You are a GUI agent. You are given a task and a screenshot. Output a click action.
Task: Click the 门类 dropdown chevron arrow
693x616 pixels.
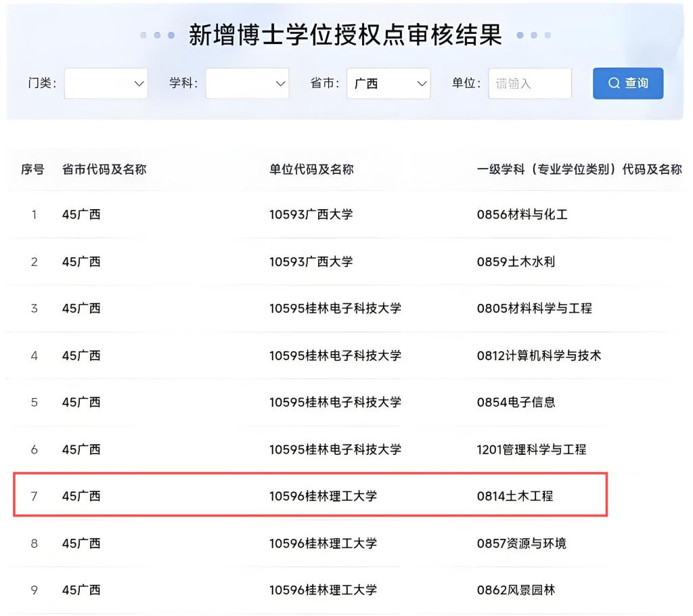(139, 84)
